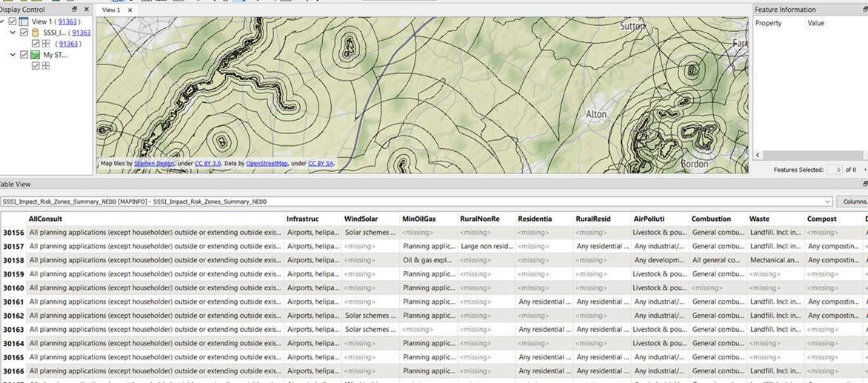Collapse the View 1 tree node

[x=3, y=21]
